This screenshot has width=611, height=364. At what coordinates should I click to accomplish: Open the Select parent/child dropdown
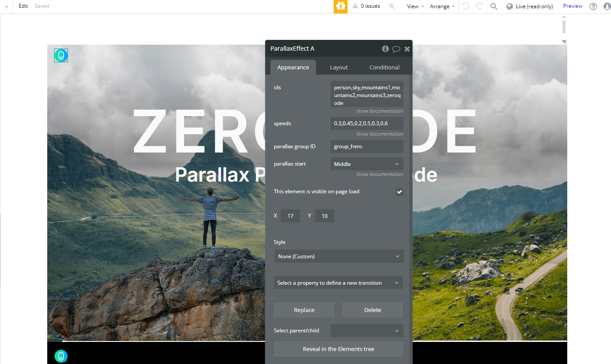[x=367, y=331]
